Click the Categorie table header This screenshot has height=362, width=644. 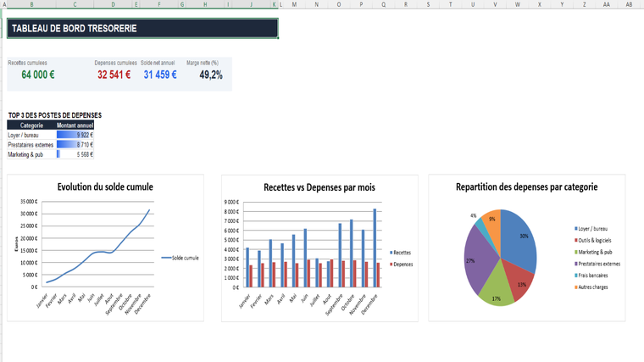coord(31,125)
